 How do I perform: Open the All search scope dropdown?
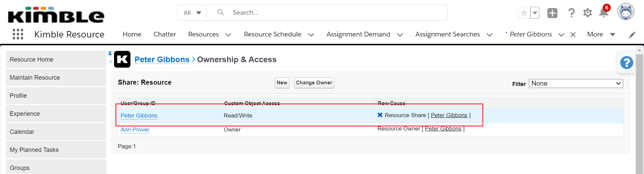[192, 13]
